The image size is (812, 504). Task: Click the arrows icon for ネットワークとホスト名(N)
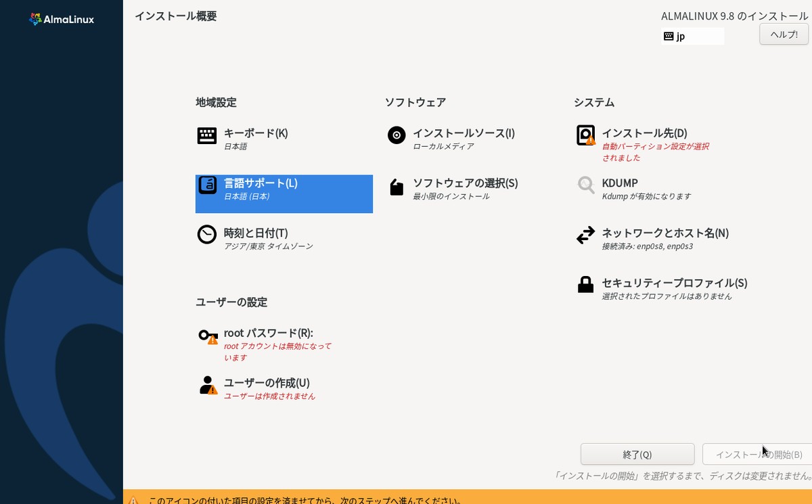pyautogui.click(x=585, y=235)
